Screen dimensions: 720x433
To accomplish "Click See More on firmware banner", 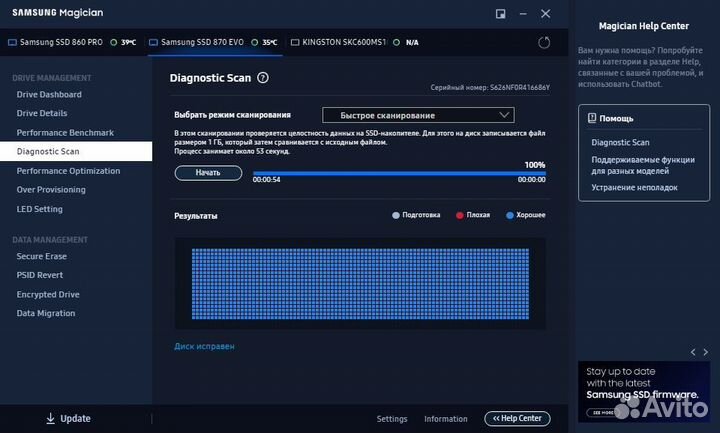I will (602, 412).
